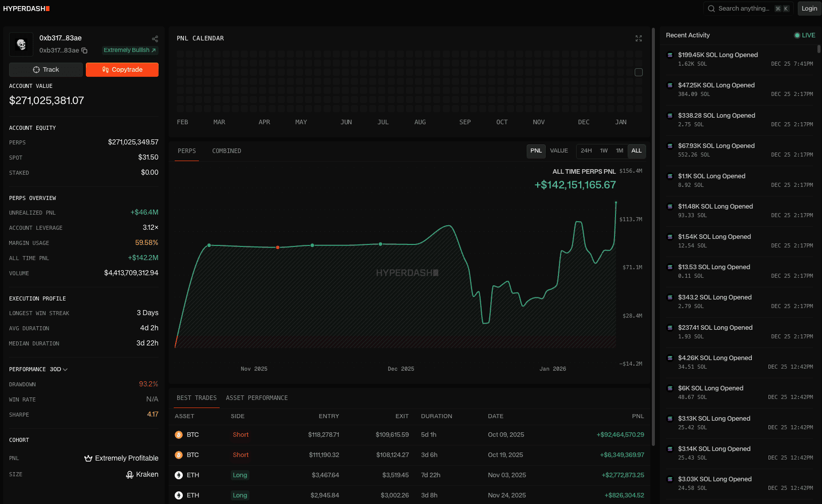Copy the wallet address 0xb317..83ae

click(84, 51)
